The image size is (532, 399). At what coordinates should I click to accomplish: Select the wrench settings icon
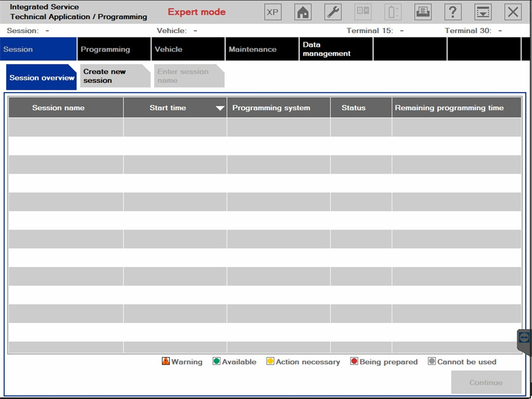pos(333,11)
